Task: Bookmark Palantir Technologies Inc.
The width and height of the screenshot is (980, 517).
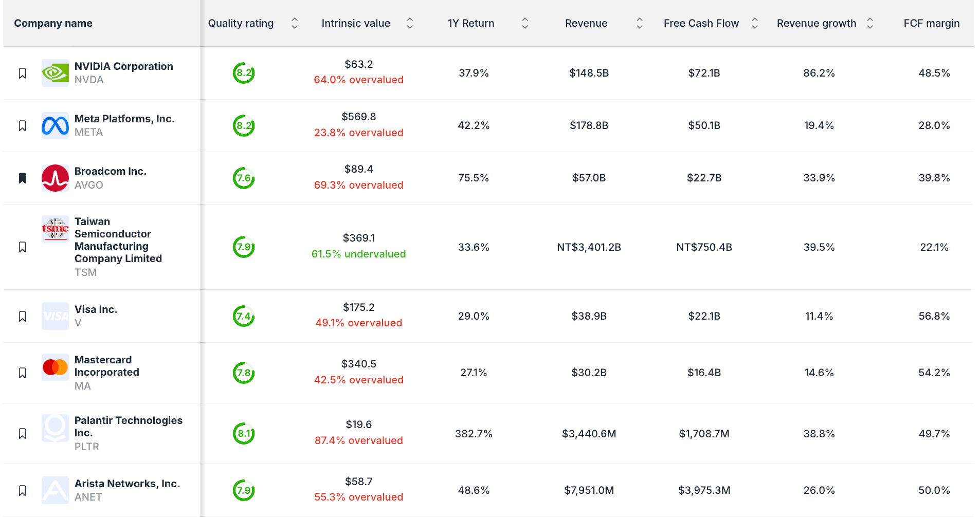Action: click(22, 434)
